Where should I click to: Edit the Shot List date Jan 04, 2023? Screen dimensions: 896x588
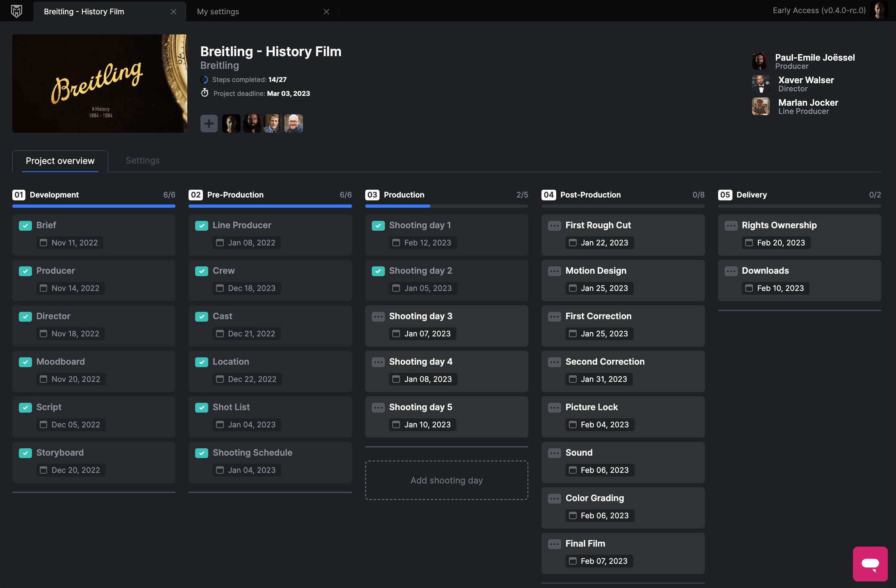247,425
